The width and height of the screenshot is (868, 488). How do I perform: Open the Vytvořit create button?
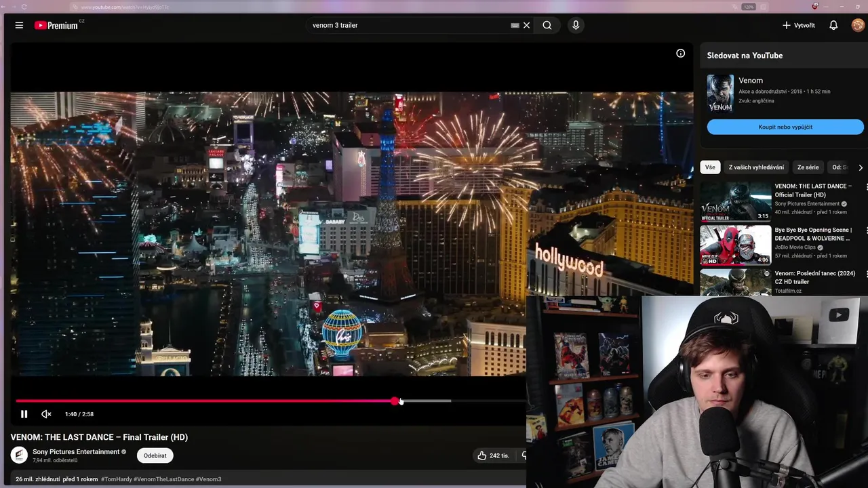[x=799, y=25]
